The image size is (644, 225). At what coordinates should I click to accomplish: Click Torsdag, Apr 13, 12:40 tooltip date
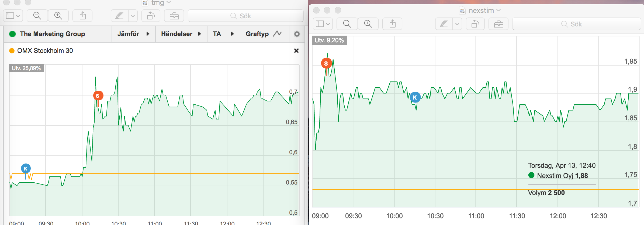tap(562, 165)
